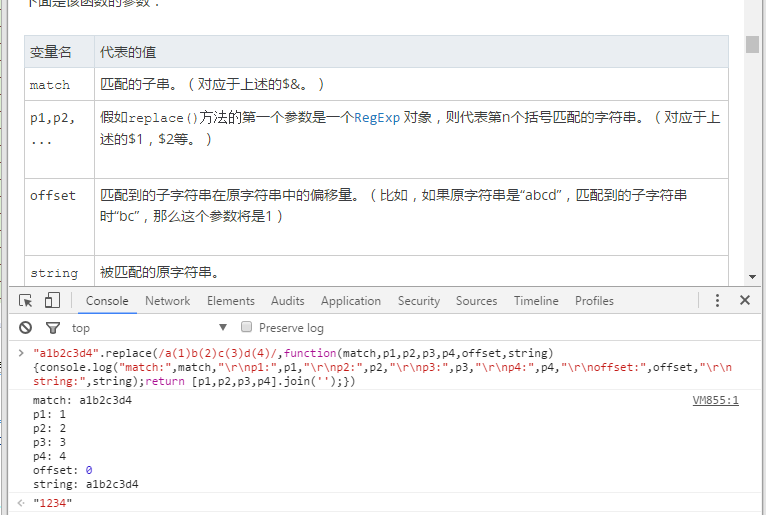Click the page scrollbar down arrow
This screenshot has width=766, height=515.
tap(752, 277)
